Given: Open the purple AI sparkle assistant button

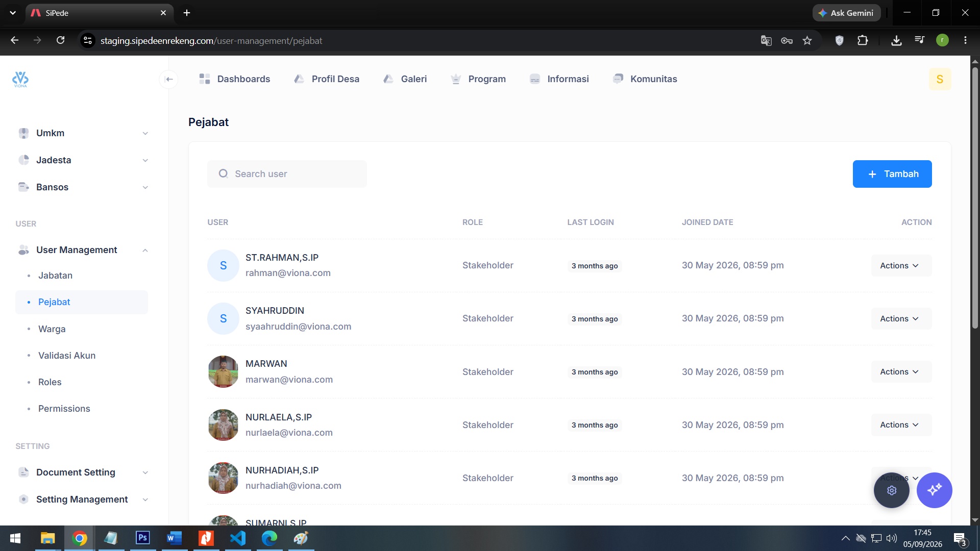Looking at the screenshot, I should click(935, 490).
